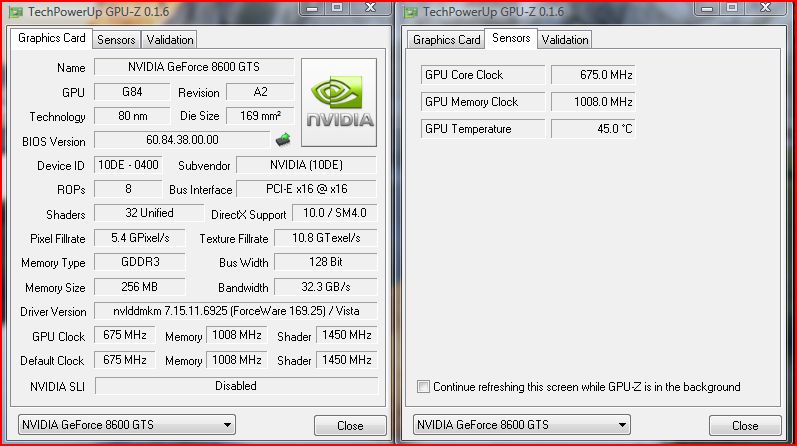Click the BIOS Version field 60.84.38.00.00
The image size is (797, 446).
pyautogui.click(x=182, y=140)
